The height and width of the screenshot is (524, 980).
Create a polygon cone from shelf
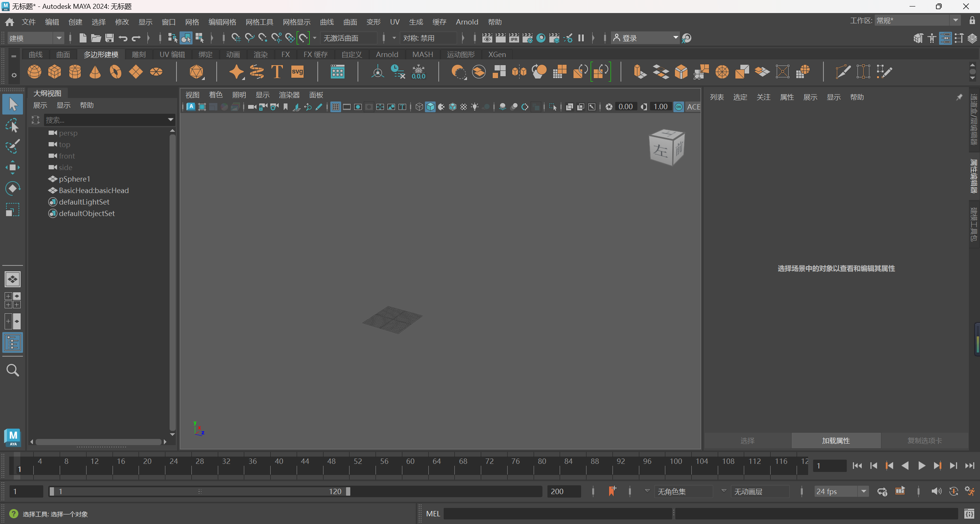point(95,72)
